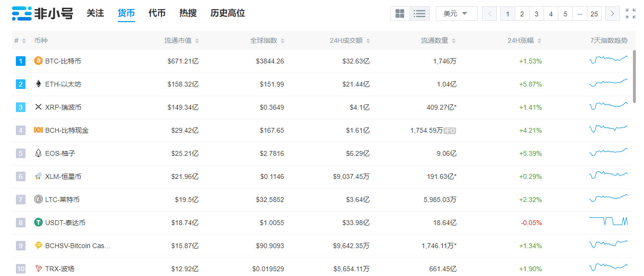Click the fullscreen expand icon
The width and height of the screenshot is (644, 276).
pos(630,13)
